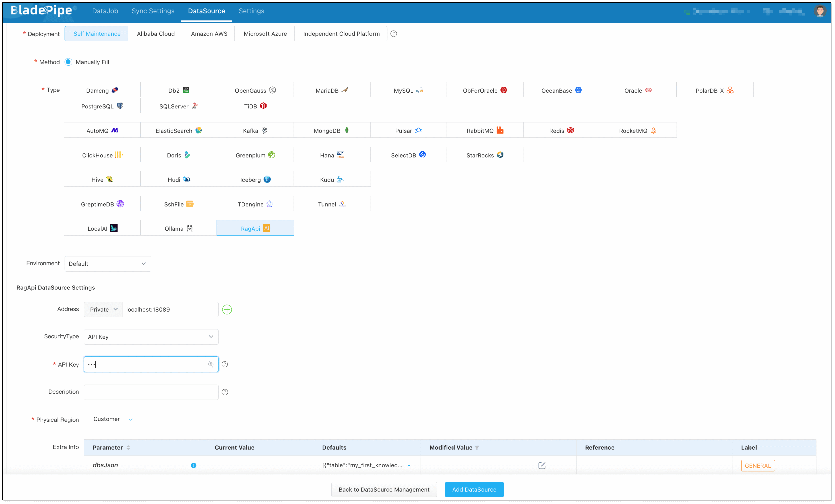Screen dimensions: 835x504
Task: Toggle API Key visibility eye icon
Action: (x=211, y=364)
